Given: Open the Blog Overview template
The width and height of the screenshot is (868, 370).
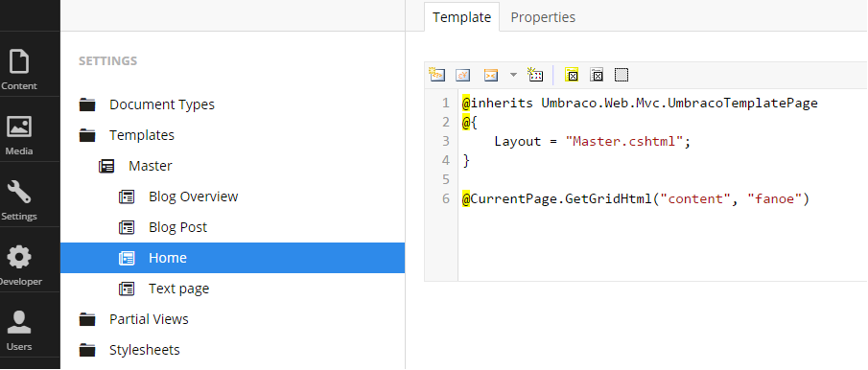Looking at the screenshot, I should click(193, 197).
